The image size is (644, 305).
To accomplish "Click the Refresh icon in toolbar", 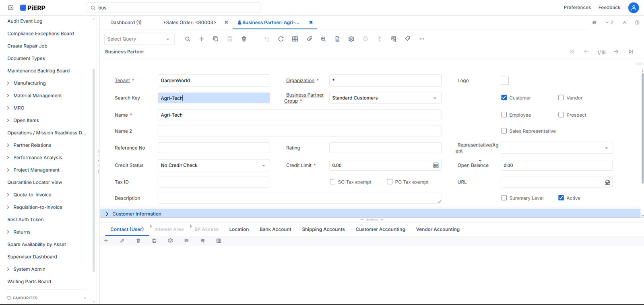I will pos(281,39).
